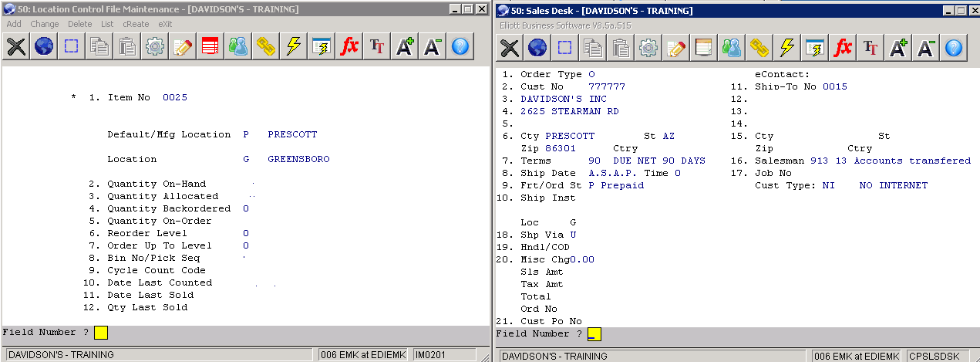This screenshot has width=980, height=362.
Task: Click the Misc Chg value 0.00
Action: pyautogui.click(x=582, y=259)
